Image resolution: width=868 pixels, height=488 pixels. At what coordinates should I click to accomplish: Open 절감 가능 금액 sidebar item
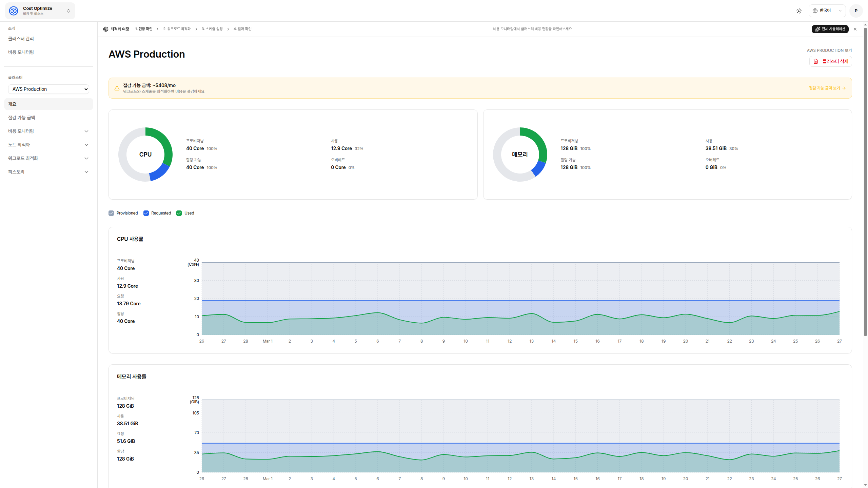48,118
